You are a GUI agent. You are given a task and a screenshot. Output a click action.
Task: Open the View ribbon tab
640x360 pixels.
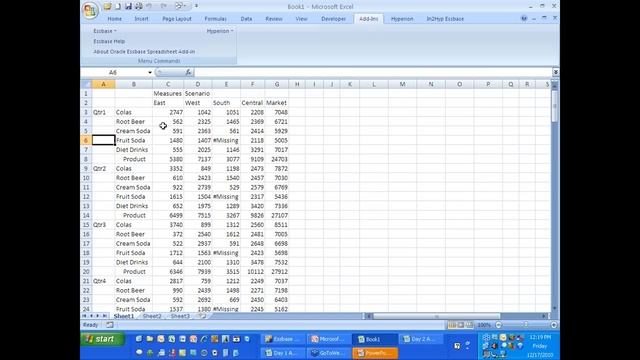tap(301, 19)
